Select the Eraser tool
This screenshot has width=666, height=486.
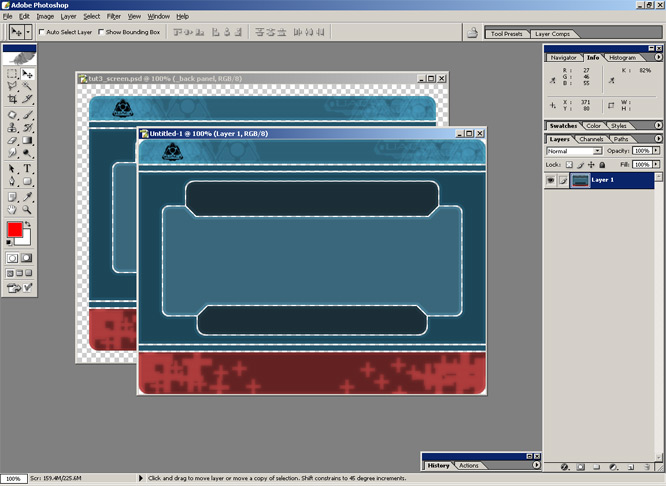click(12, 140)
